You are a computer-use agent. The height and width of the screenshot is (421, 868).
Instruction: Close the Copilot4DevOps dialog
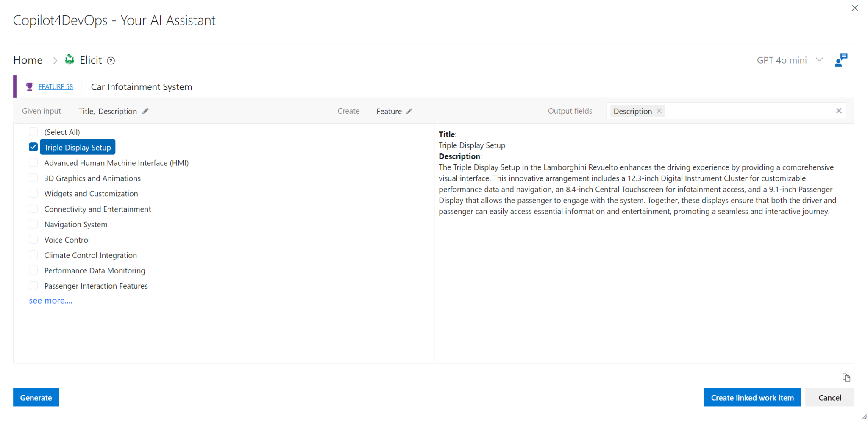(x=854, y=8)
